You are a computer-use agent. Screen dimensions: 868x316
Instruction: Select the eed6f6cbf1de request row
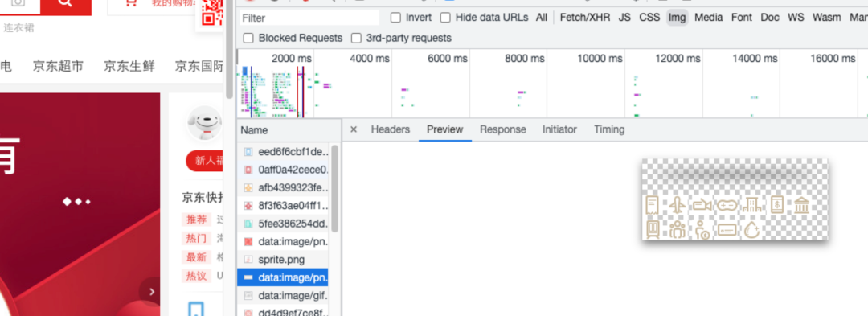pyautogui.click(x=283, y=152)
